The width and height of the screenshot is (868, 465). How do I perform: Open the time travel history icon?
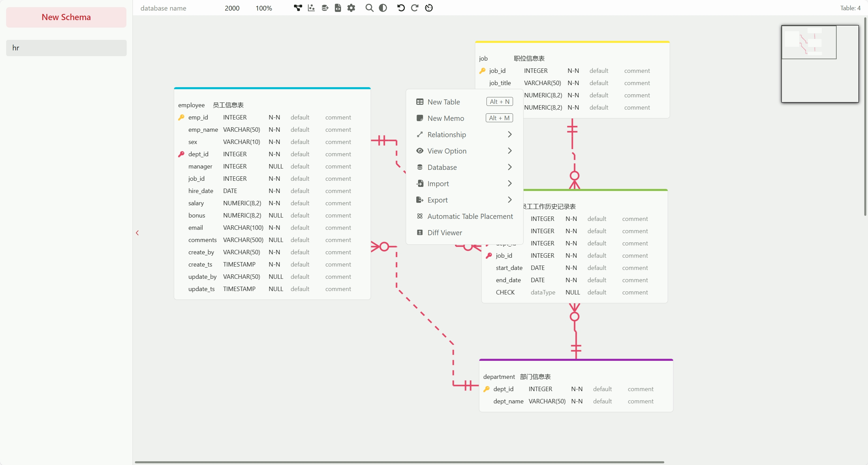pos(429,8)
